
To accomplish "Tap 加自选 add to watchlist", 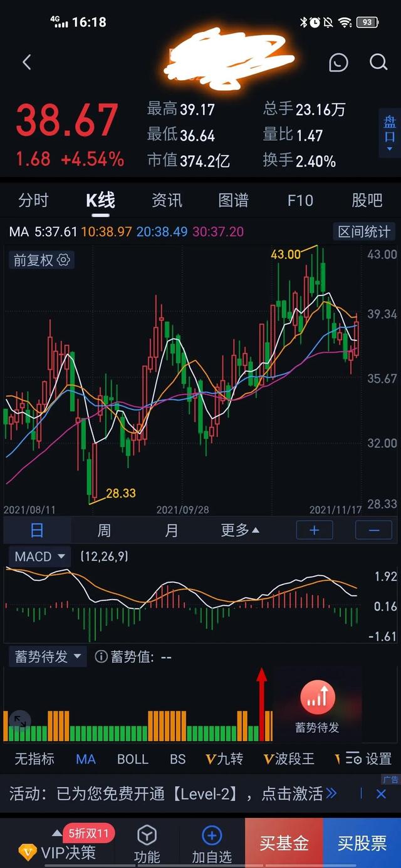I will (212, 844).
